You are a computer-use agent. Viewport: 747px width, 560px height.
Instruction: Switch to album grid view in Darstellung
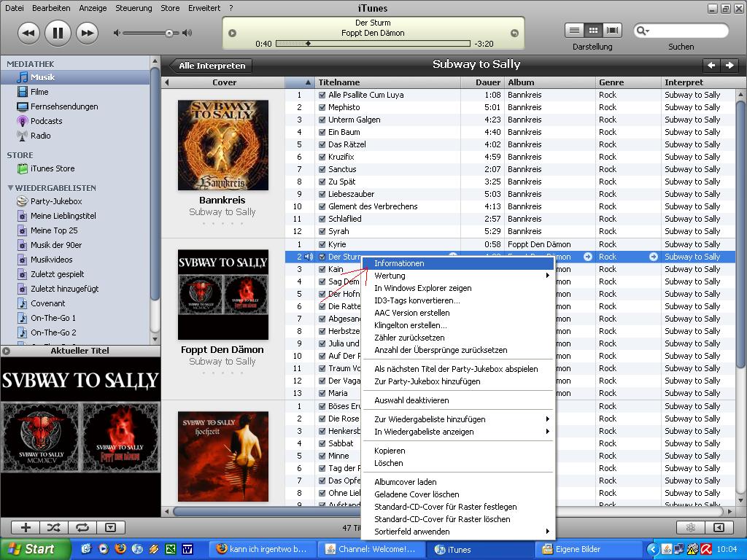(593, 31)
